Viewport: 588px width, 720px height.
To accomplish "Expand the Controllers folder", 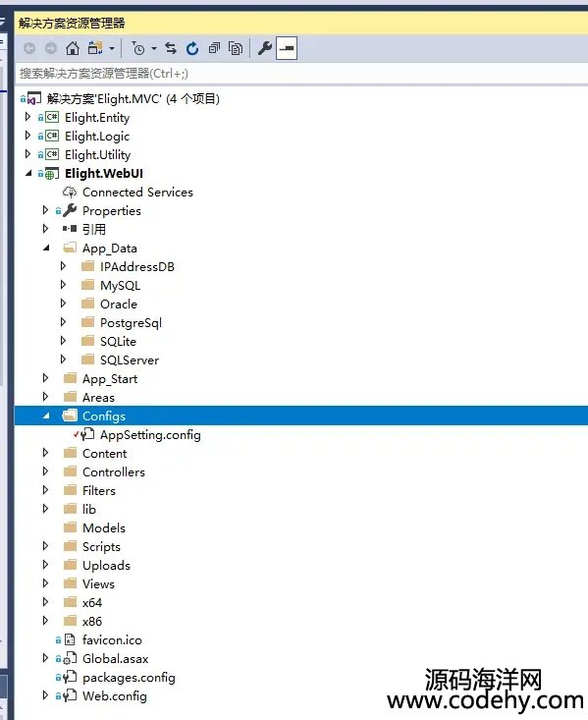I will pos(45,471).
